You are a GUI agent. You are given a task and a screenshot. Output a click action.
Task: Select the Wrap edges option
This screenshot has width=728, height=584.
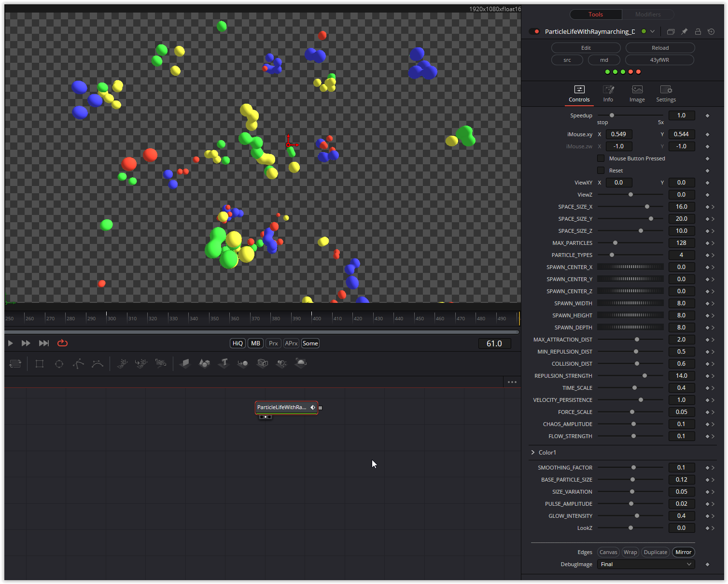(x=630, y=552)
